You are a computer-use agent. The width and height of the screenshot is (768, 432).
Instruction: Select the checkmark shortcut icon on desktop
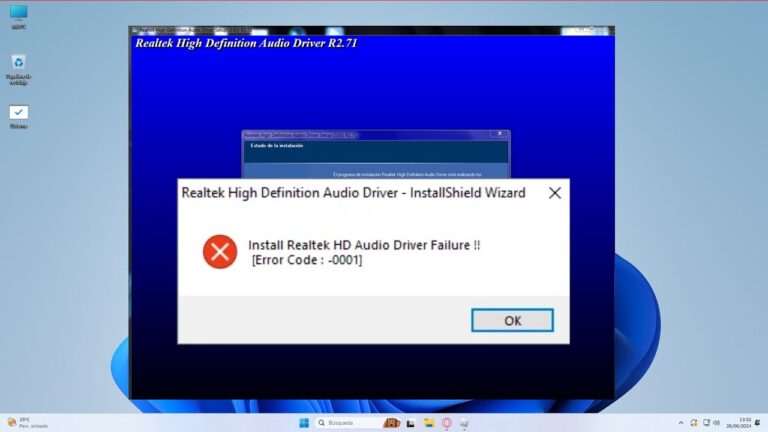click(x=18, y=115)
